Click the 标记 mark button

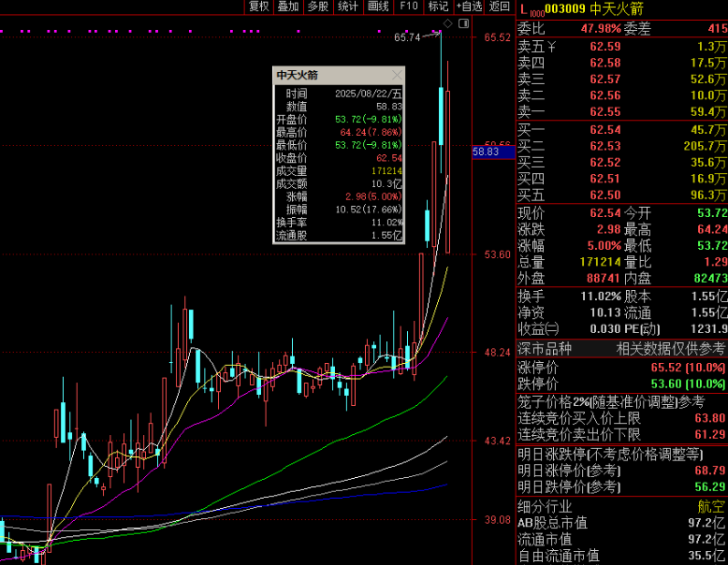(438, 7)
